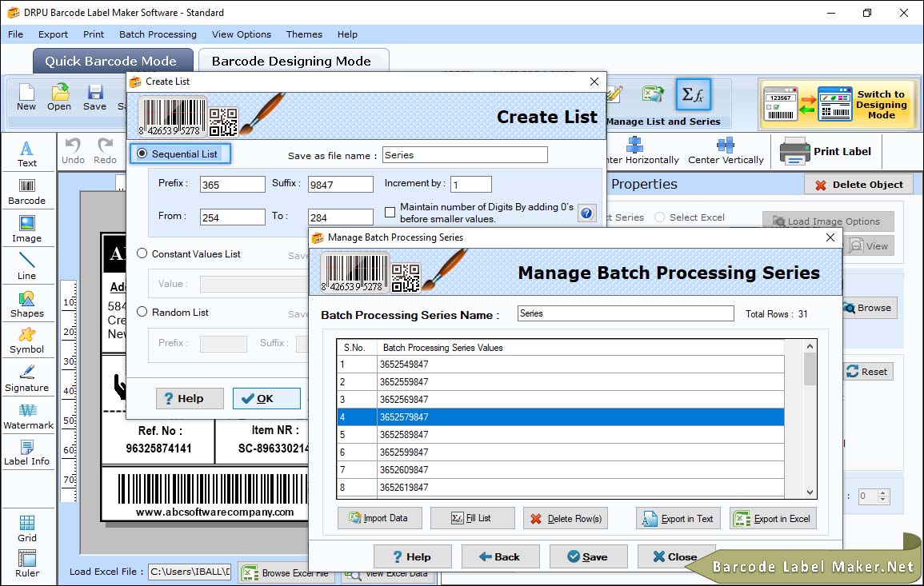The width and height of the screenshot is (924, 586).
Task: Open the Print menu
Action: coord(93,34)
